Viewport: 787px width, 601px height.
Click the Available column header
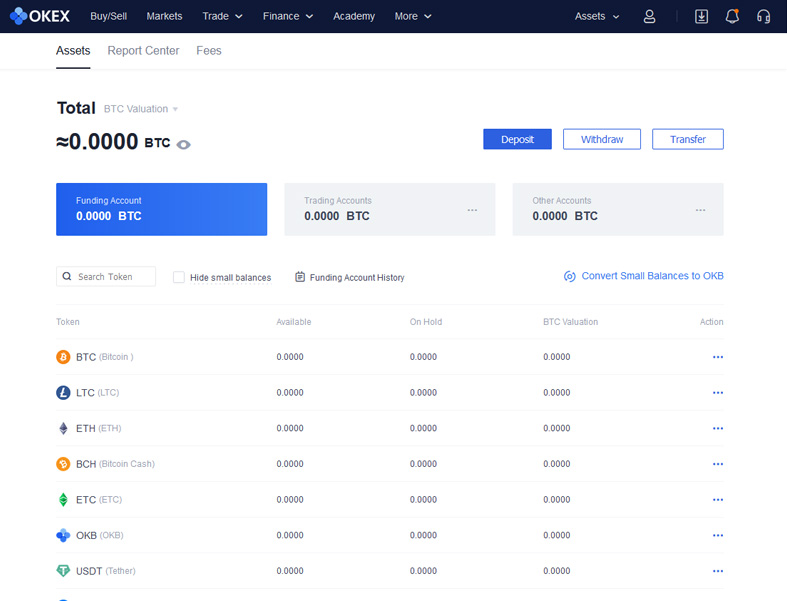click(294, 322)
